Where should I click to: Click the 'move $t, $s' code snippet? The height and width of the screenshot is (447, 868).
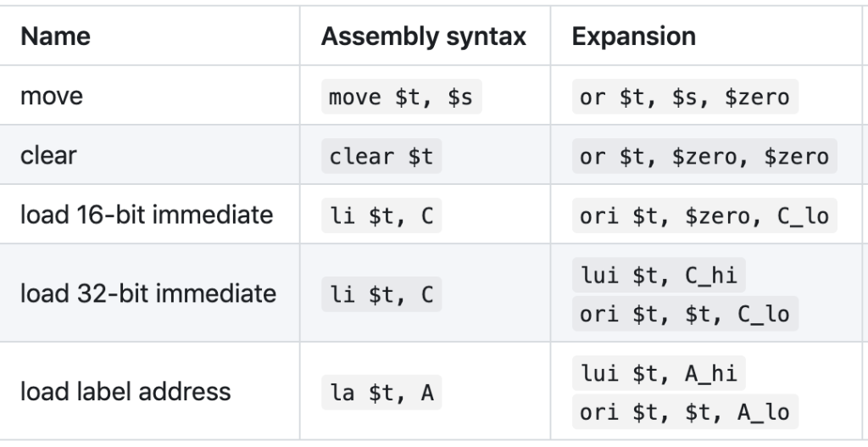tap(401, 98)
